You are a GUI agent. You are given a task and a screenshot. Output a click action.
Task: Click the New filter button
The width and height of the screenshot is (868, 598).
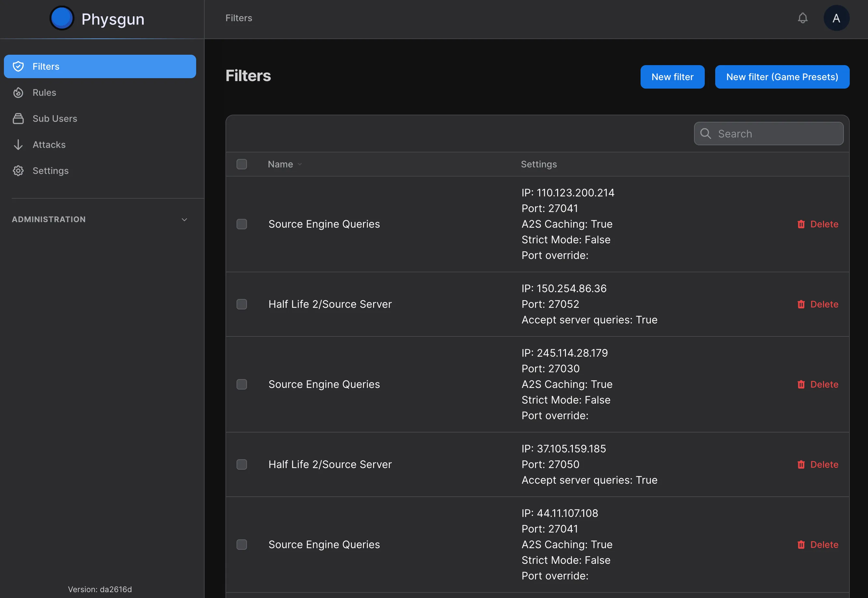pyautogui.click(x=673, y=77)
